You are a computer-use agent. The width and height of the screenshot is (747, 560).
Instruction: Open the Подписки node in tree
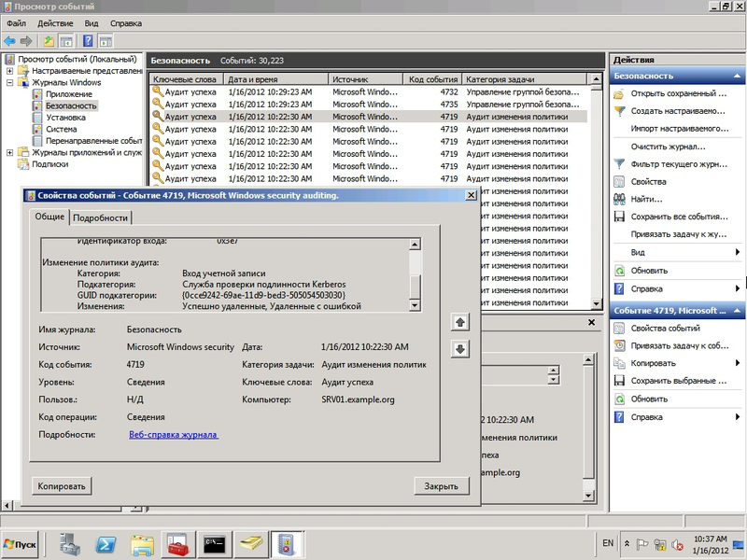(49, 164)
